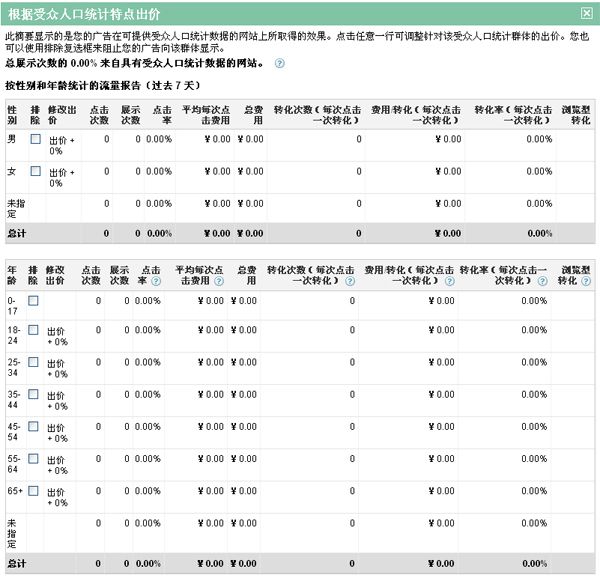Check exclude box for age 55-64
This screenshot has width=600, height=578.
click(x=33, y=459)
